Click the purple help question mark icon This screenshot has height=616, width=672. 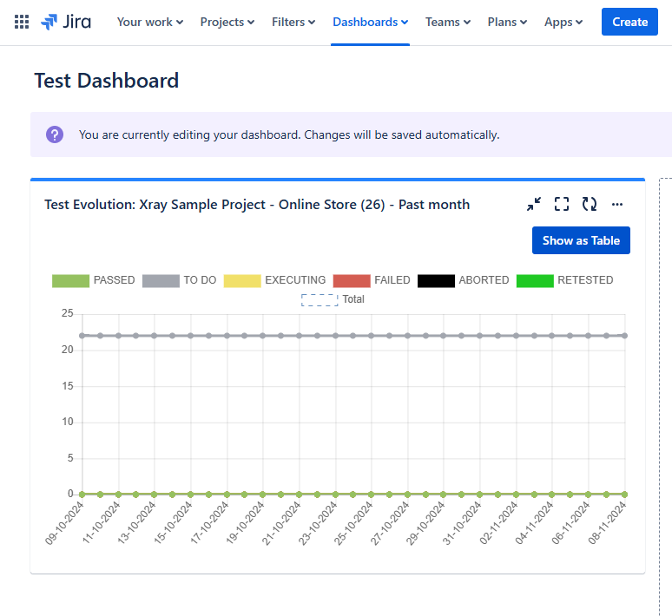click(x=55, y=134)
